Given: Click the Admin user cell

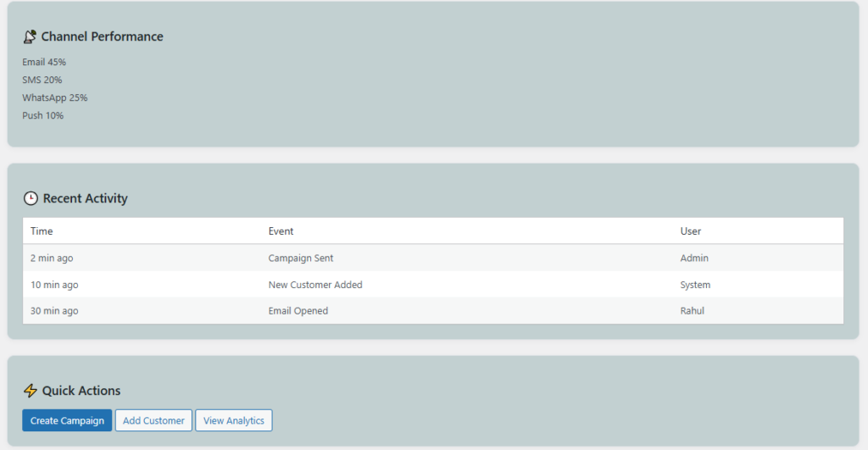Looking at the screenshot, I should tap(694, 258).
